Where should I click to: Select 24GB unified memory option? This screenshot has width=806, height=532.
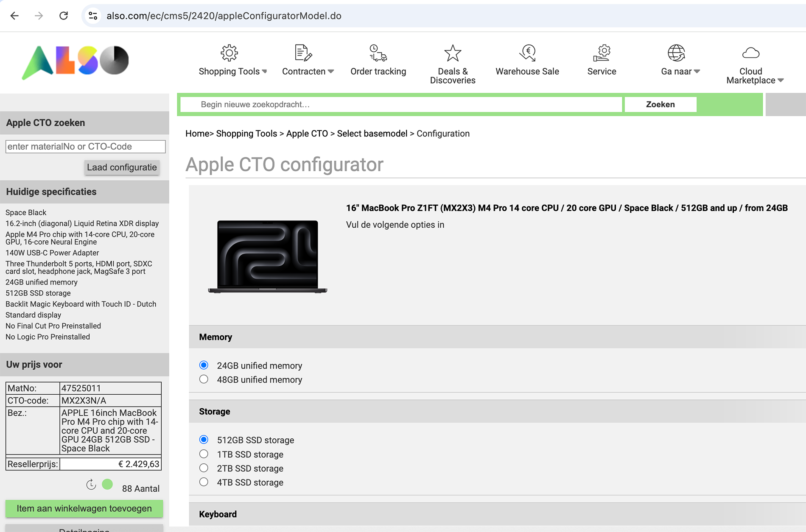[x=204, y=365]
